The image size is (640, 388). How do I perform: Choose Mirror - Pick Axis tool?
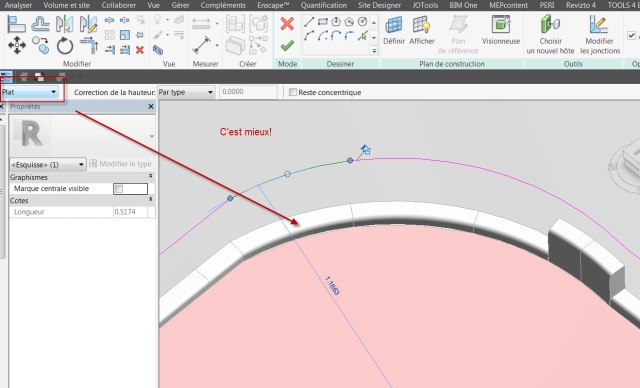(64, 24)
